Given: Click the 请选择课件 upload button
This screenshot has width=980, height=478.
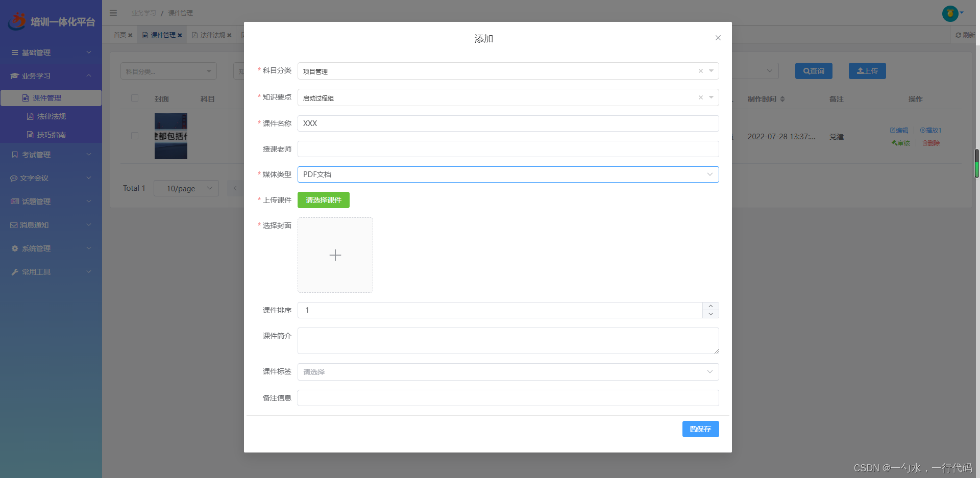Looking at the screenshot, I should point(323,200).
